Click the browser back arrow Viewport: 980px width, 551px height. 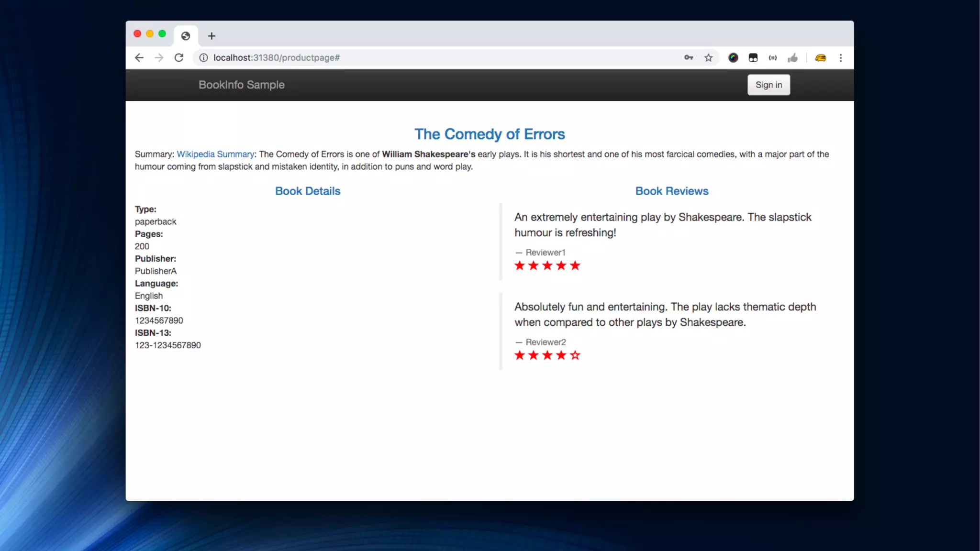[x=139, y=58]
